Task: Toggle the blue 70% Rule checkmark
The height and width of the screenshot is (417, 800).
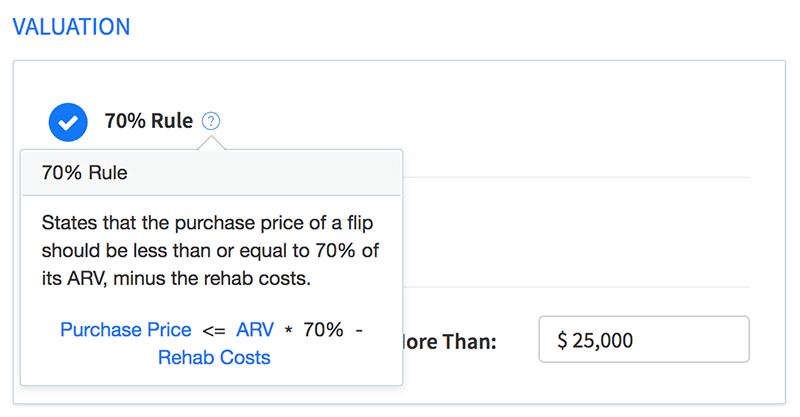Action: [68, 122]
